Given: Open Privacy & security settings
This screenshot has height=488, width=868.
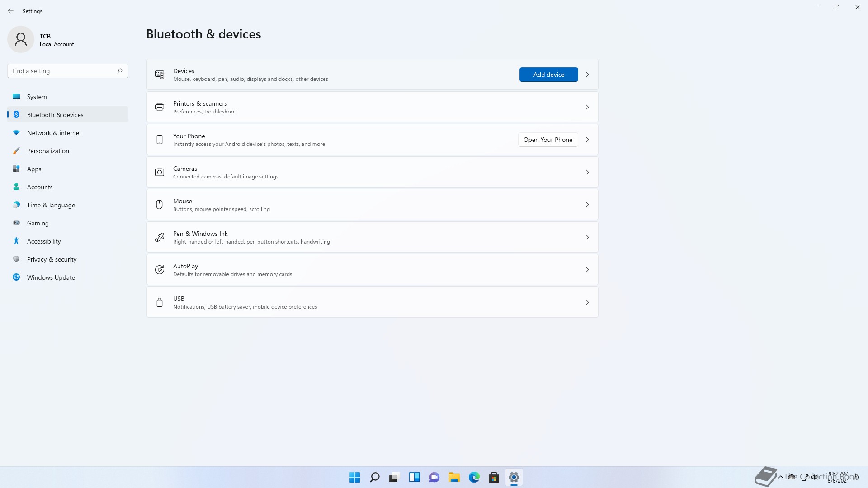Looking at the screenshot, I should (x=68, y=259).
